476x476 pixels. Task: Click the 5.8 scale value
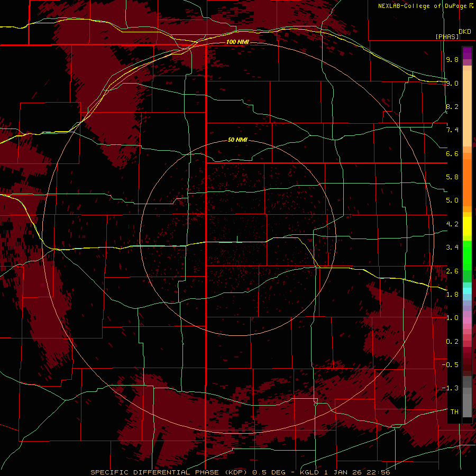click(452, 177)
